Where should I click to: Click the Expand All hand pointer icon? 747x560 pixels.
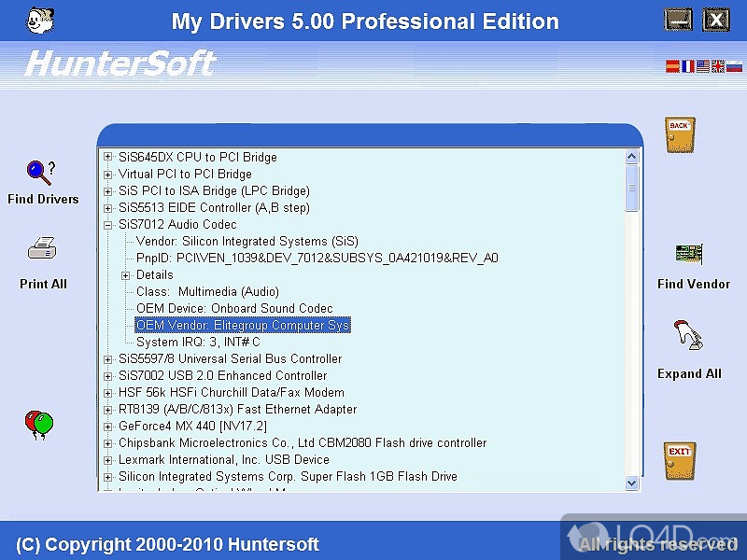click(x=688, y=335)
